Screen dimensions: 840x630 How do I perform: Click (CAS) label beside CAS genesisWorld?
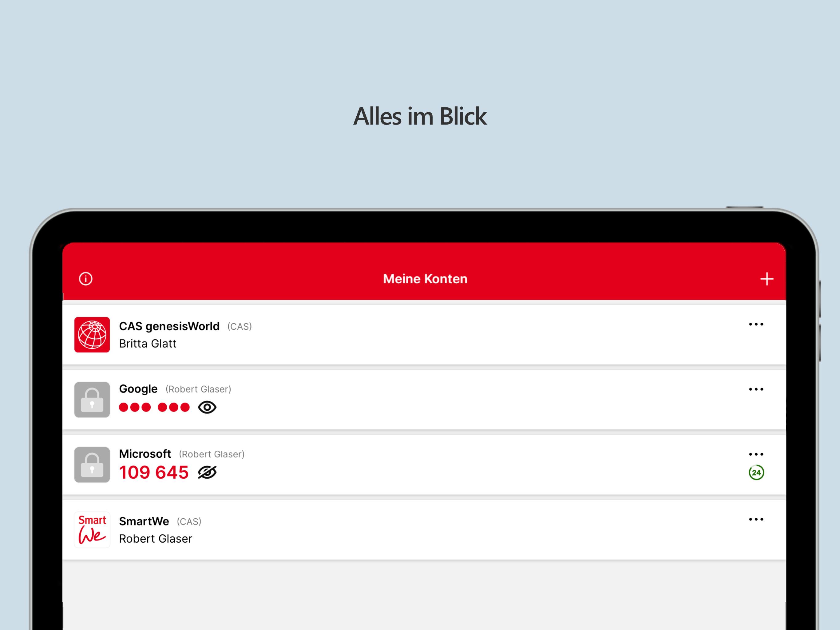tap(240, 326)
